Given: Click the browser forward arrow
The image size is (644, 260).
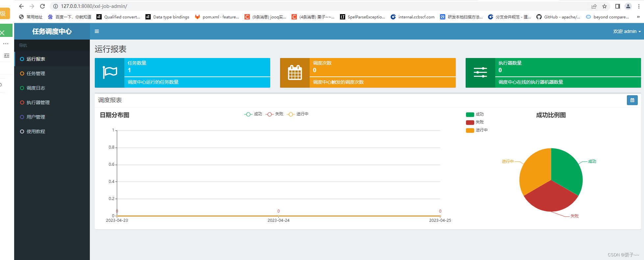Looking at the screenshot, I should pos(32,6).
